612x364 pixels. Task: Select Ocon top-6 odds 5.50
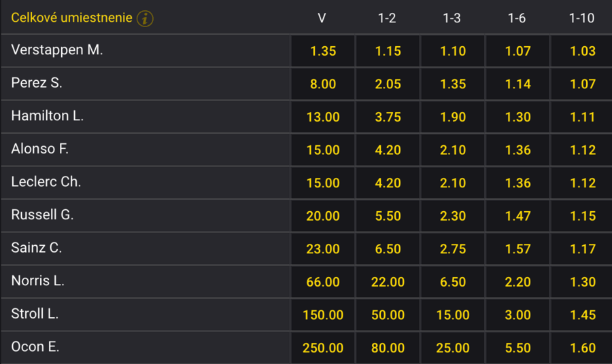click(x=517, y=348)
